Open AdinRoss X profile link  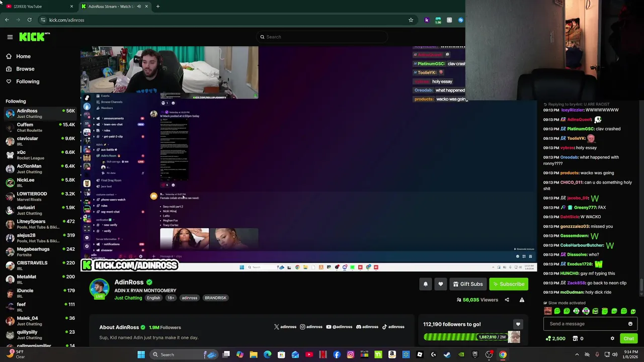[x=285, y=327]
